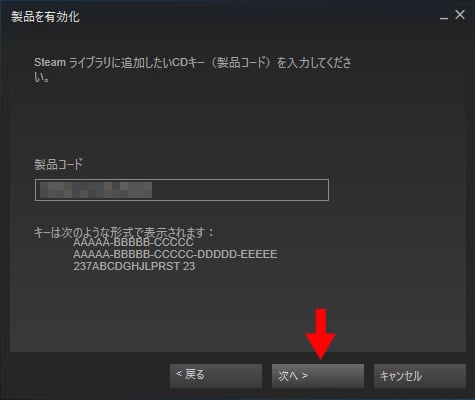
Task: Click the blurred product key text in field
Action: click(x=96, y=190)
